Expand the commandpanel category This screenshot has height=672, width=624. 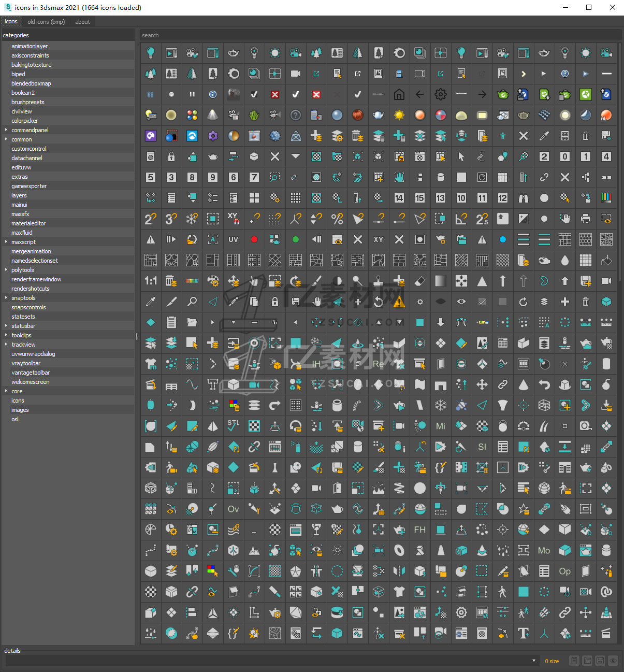coord(6,130)
